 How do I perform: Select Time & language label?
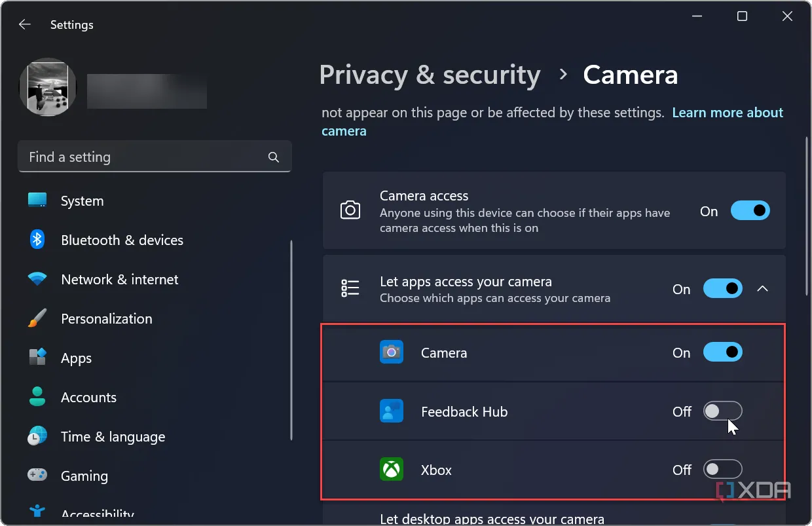tap(113, 437)
